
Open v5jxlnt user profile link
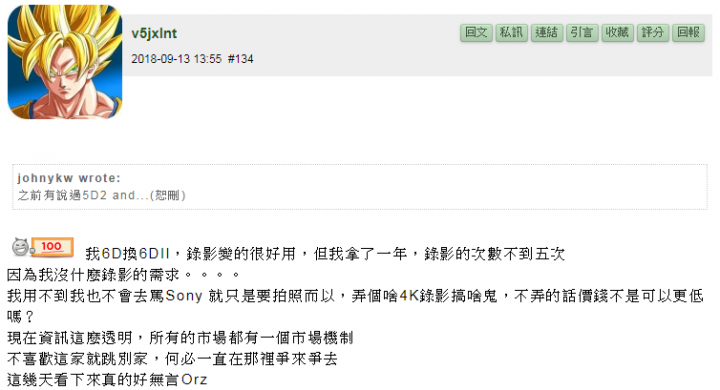coord(154,34)
